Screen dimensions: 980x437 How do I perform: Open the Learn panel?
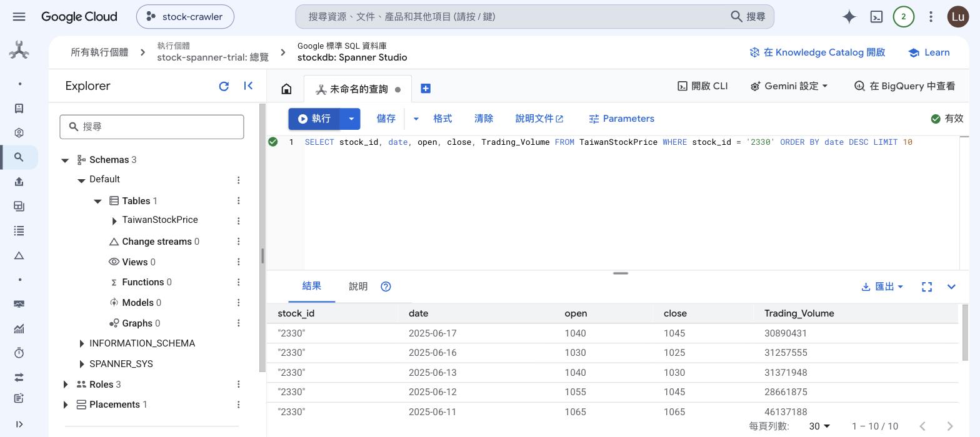coord(929,52)
